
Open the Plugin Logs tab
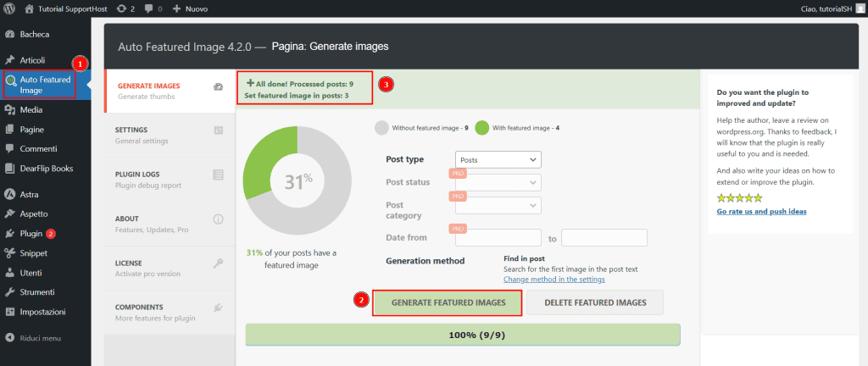click(x=170, y=180)
